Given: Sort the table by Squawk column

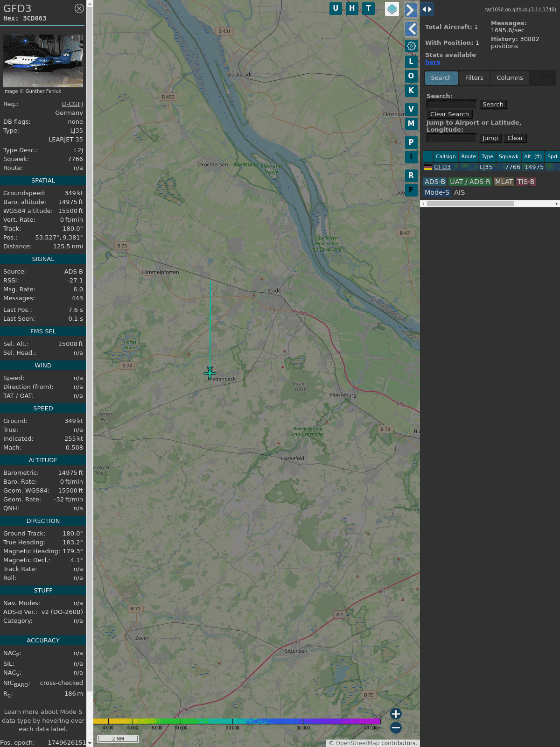Looking at the screenshot, I should click(509, 157).
